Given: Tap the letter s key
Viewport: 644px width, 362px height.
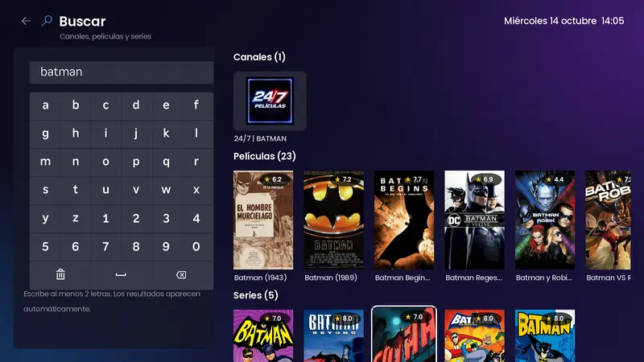Looking at the screenshot, I should coord(45,190).
